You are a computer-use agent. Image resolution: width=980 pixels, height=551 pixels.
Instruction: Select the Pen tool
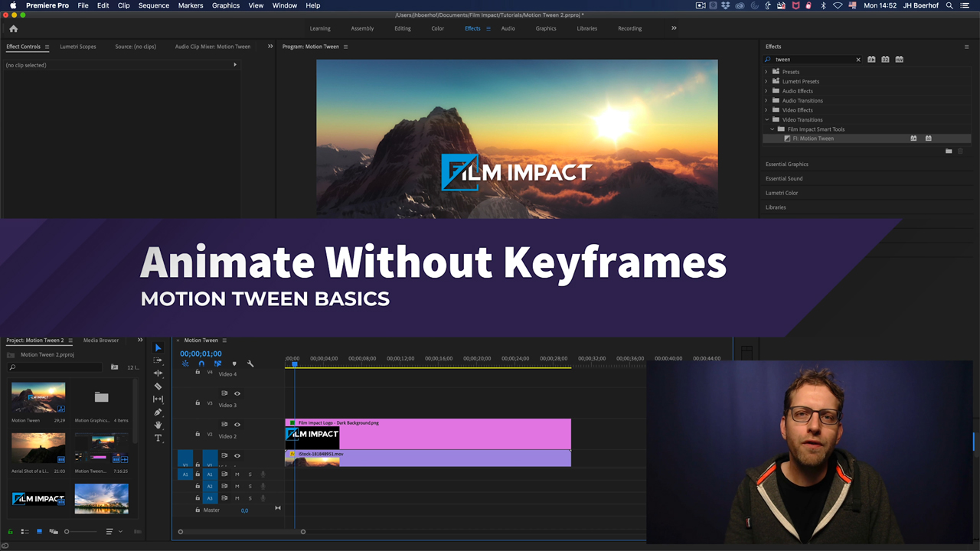pos(158,412)
